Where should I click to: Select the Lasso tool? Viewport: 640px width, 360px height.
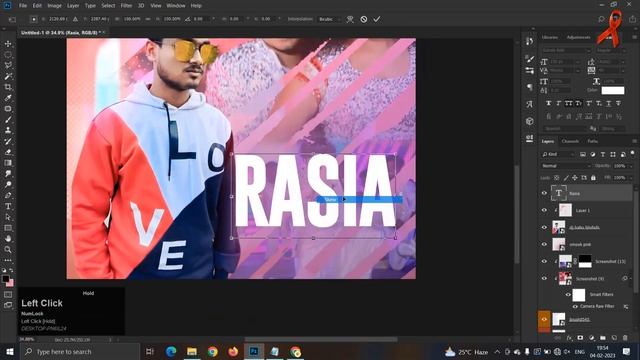tap(8, 65)
